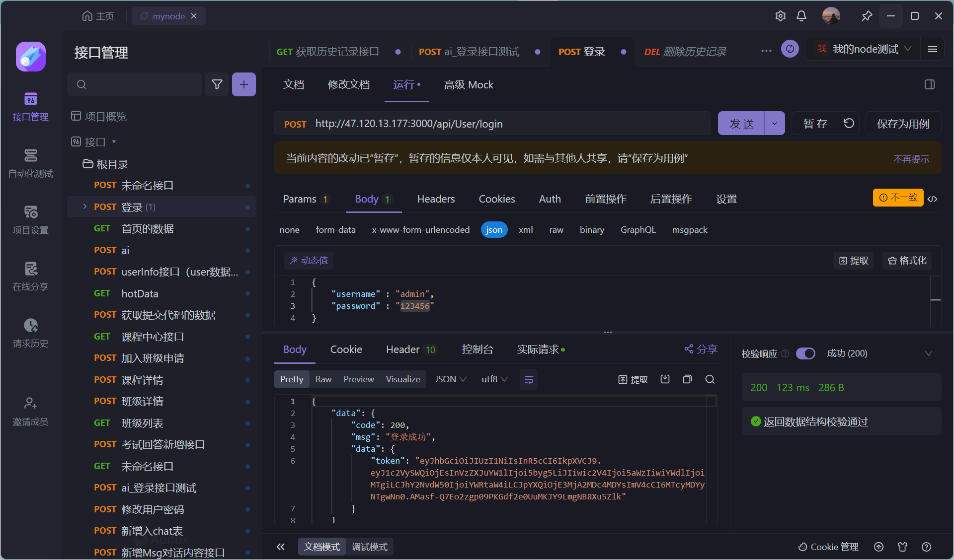Viewport: 954px width, 560px height.
Task: Click the reset/undo icon beside 暂存
Action: pos(849,123)
